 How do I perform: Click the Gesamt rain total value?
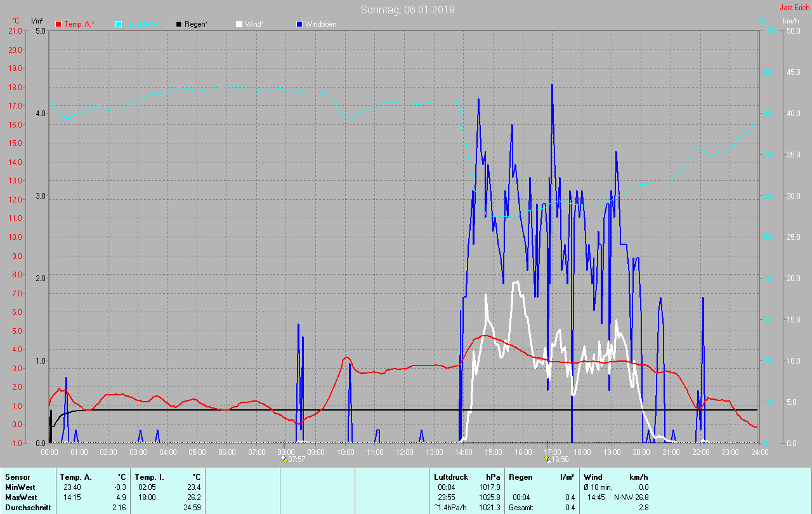point(570,507)
